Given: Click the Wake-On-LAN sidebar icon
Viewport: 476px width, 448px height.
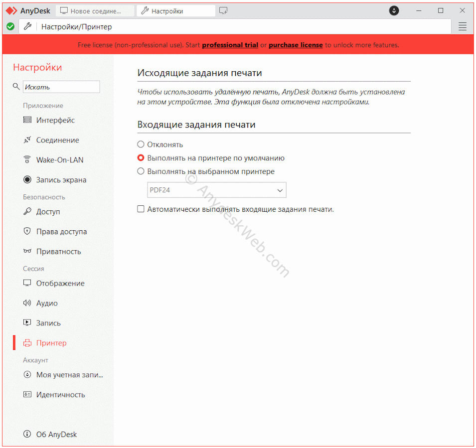Looking at the screenshot, I should coord(27,159).
